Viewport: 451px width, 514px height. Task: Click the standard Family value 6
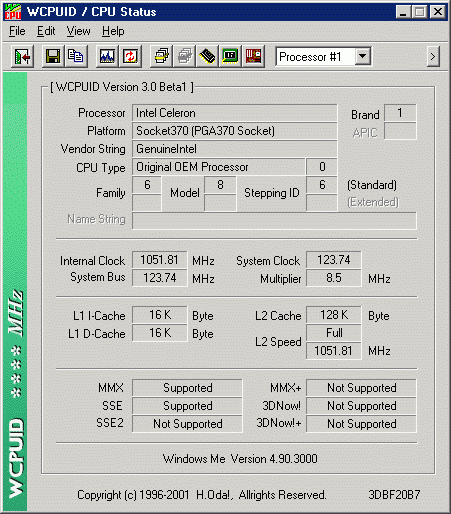[x=147, y=185]
